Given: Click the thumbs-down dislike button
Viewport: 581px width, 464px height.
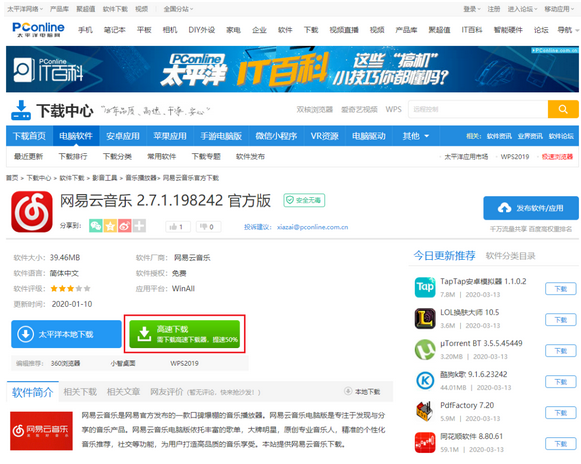Looking at the screenshot, I should pyautogui.click(x=208, y=226).
